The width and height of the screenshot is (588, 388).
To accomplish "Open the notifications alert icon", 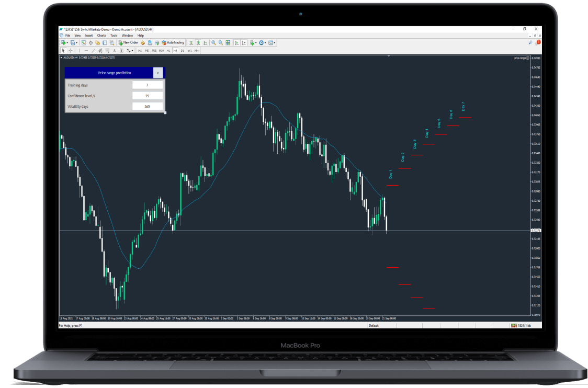I will click(x=538, y=42).
